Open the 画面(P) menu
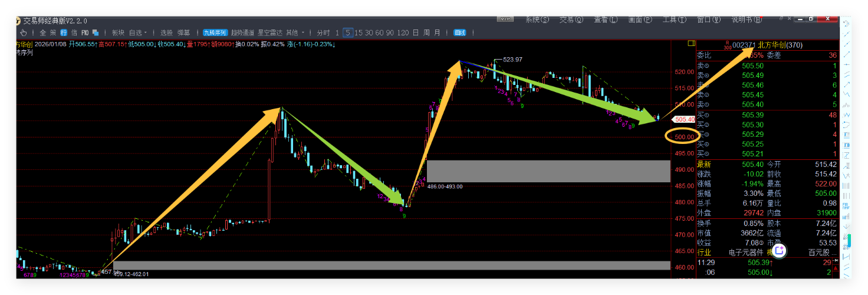Screen dimensions: 868x295 [640, 19]
